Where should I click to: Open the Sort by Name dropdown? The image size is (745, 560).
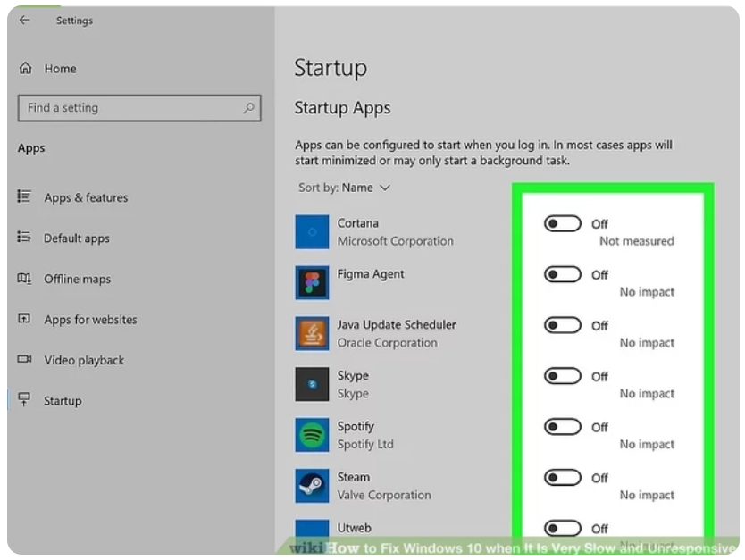[x=346, y=188]
